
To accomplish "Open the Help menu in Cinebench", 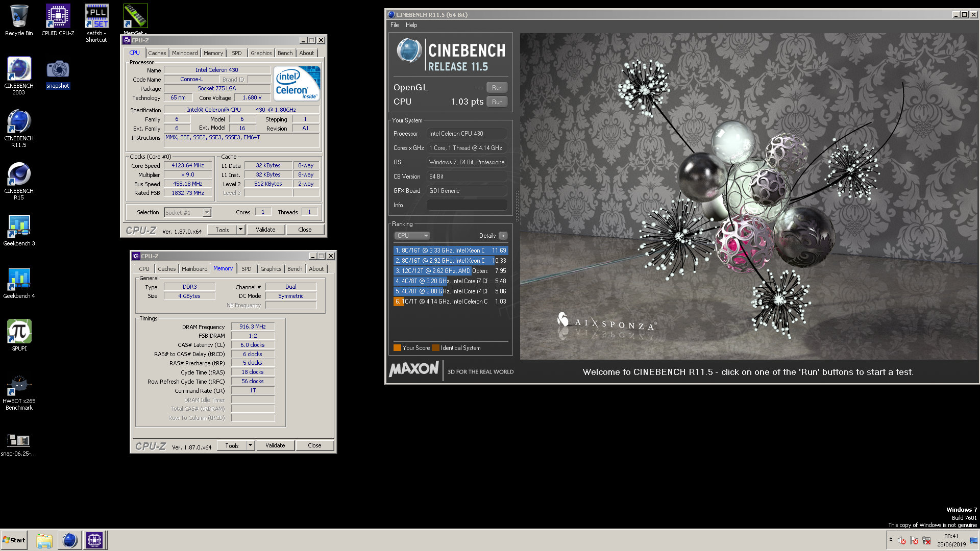I will (x=411, y=25).
